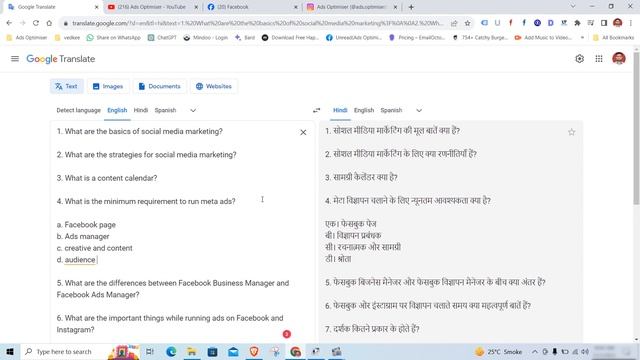Share this page from the address bar

click(x=454, y=23)
